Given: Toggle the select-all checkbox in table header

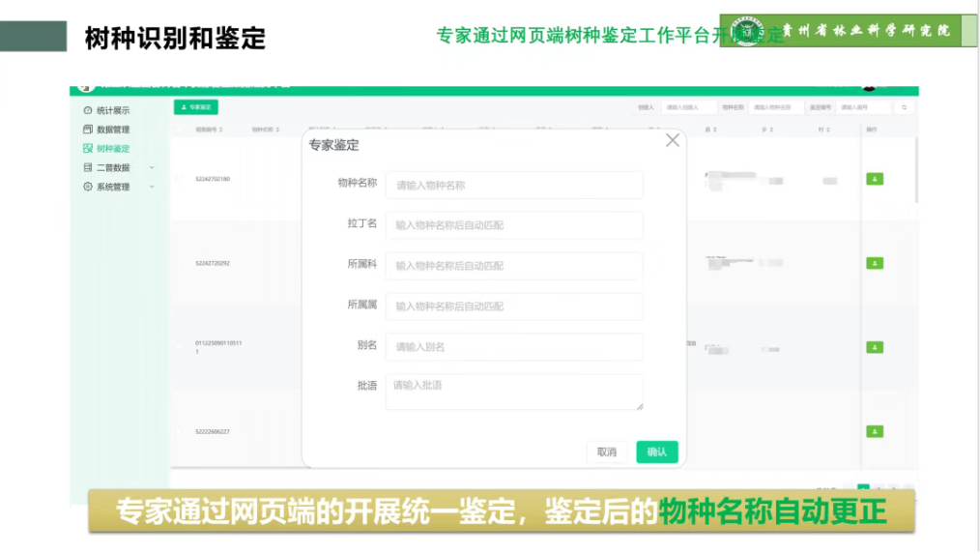Looking at the screenshot, I should tap(179, 129).
